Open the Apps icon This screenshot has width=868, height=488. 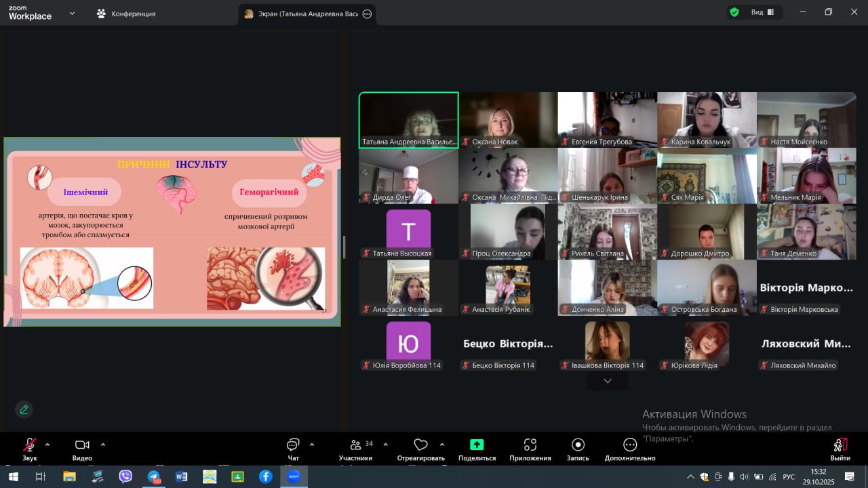click(530, 445)
